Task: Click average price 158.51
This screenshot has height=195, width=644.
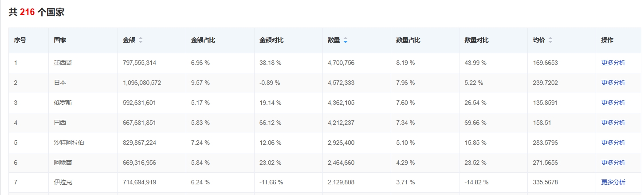Action: pos(542,123)
